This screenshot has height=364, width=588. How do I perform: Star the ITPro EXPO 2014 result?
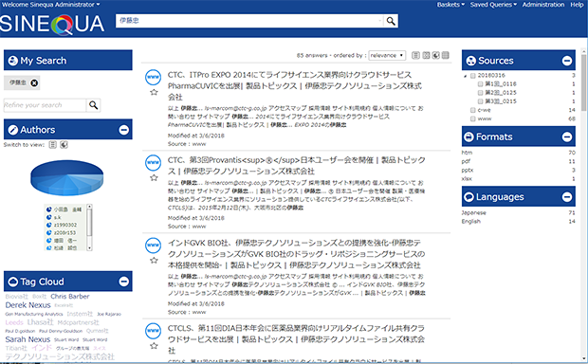[x=154, y=92]
